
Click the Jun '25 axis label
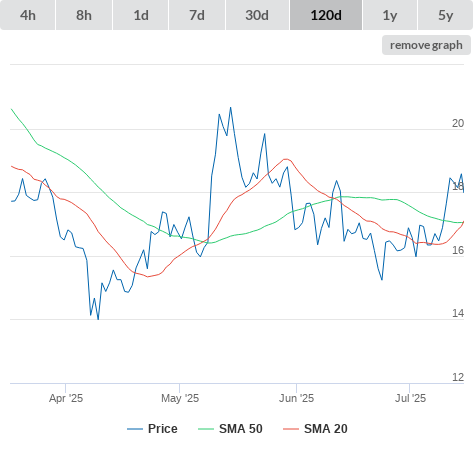(296, 398)
